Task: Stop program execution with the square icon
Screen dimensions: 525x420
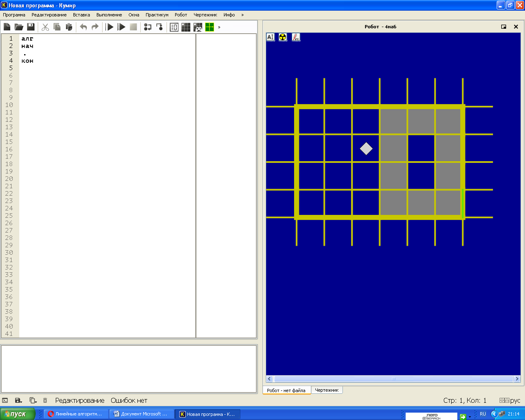Action: (x=133, y=27)
